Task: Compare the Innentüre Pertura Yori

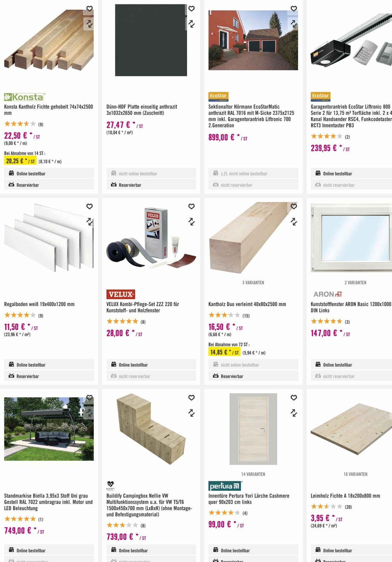Action: click(x=294, y=413)
